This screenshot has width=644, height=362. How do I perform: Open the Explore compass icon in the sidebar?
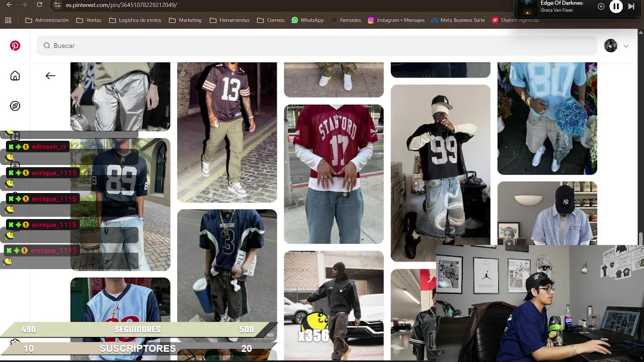pos(15,106)
